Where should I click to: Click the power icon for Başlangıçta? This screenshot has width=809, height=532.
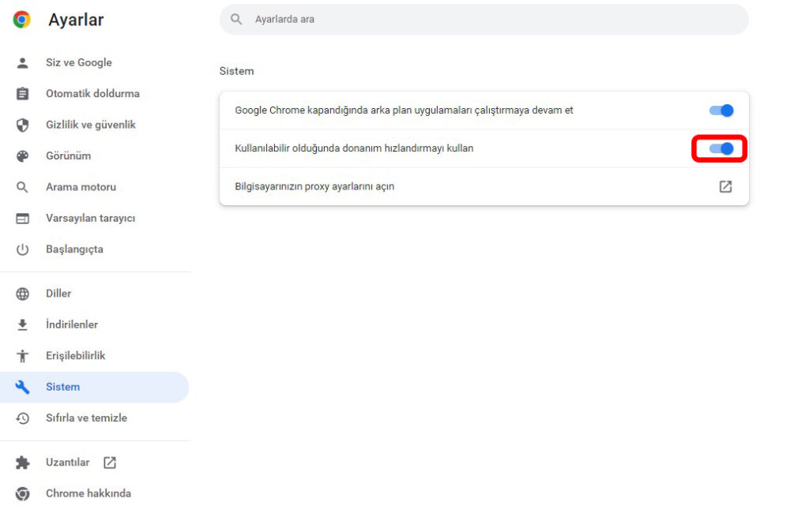coord(22,249)
